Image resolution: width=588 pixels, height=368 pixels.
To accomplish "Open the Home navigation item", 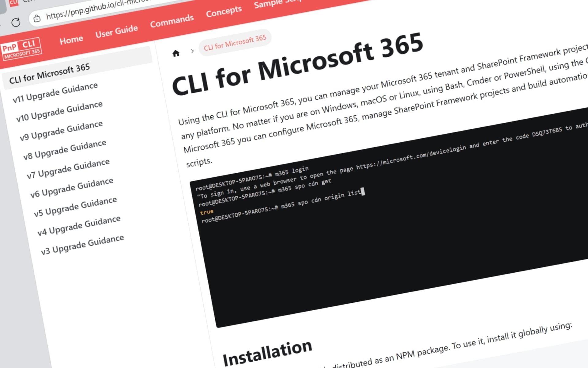I will [x=71, y=40].
